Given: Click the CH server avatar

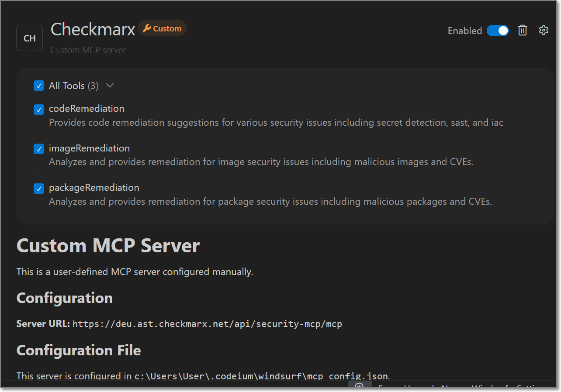Looking at the screenshot, I should pos(29,38).
